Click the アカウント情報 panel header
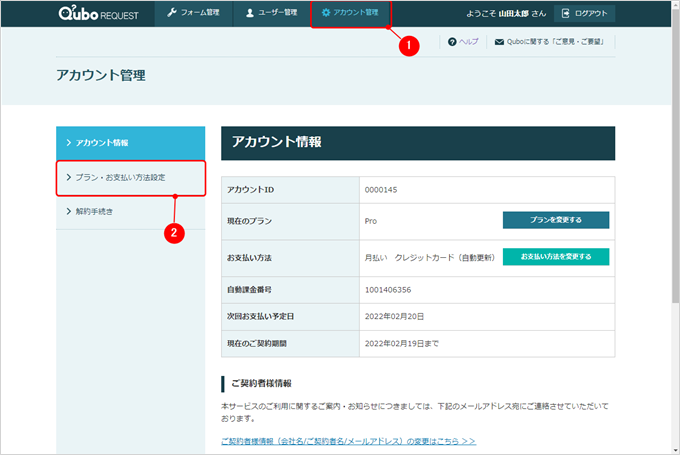The height and width of the screenshot is (455, 680). pos(418,143)
